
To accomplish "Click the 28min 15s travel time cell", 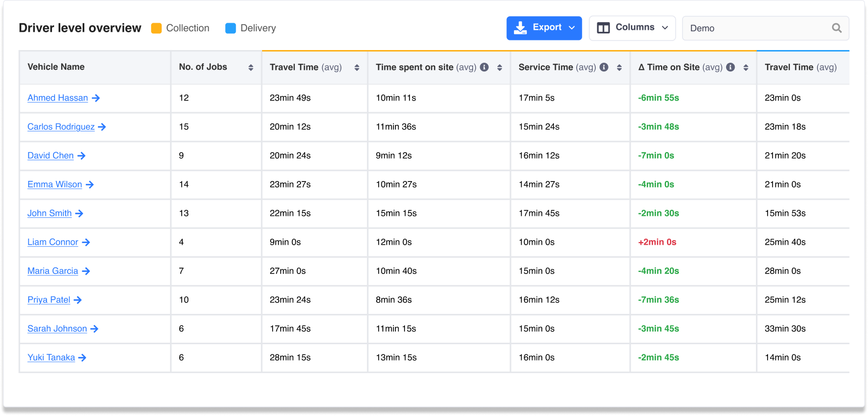I will (x=290, y=357).
